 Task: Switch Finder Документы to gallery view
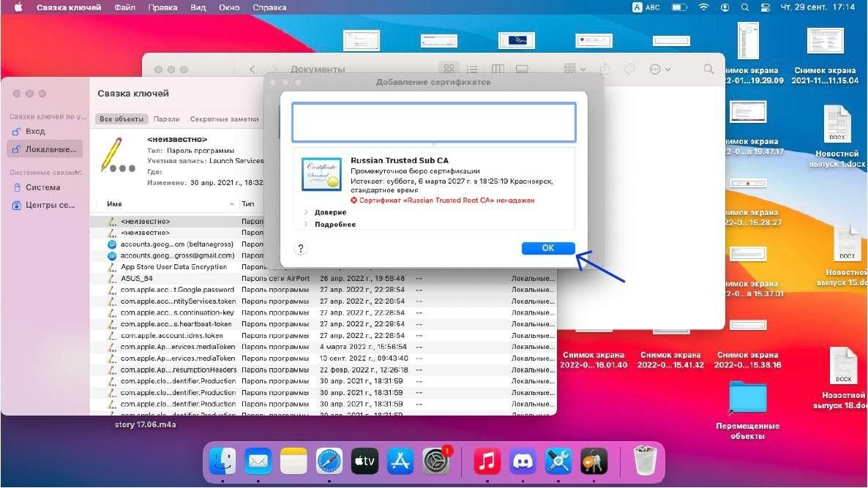coord(522,69)
